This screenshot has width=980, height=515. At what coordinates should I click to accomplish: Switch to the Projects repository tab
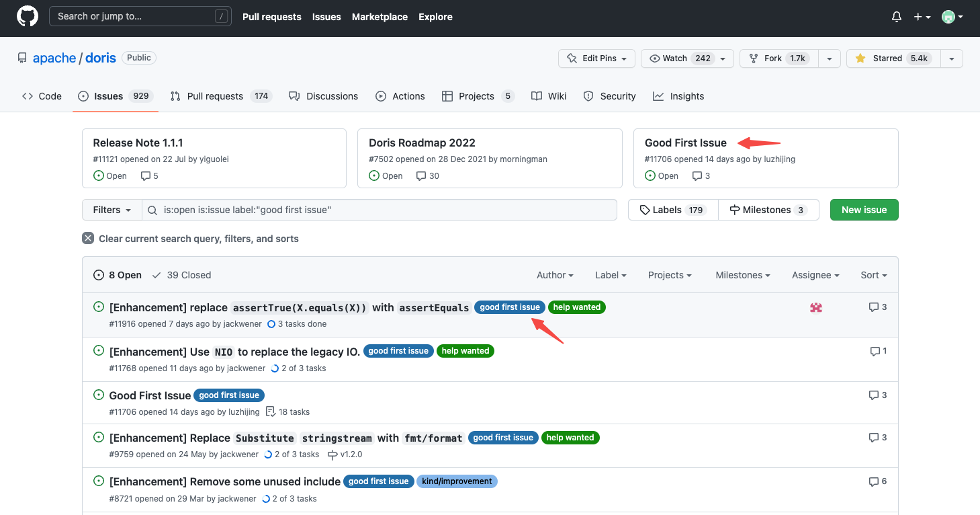click(x=478, y=96)
